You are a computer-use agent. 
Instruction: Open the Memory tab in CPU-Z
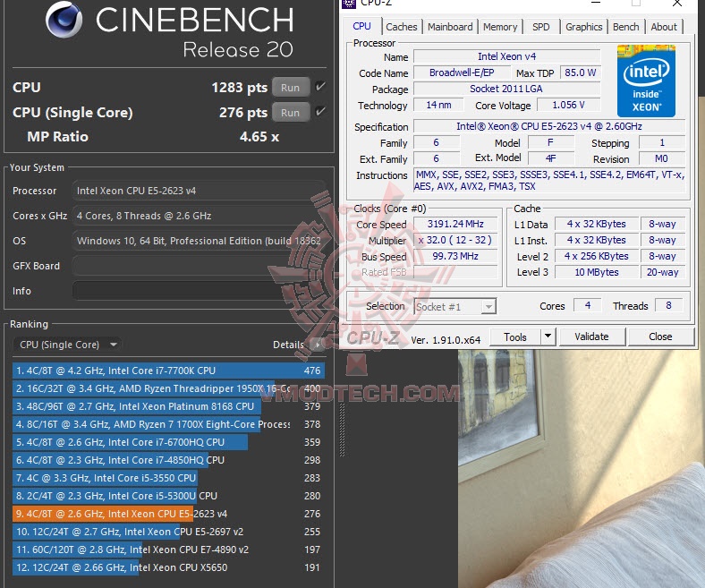500,27
